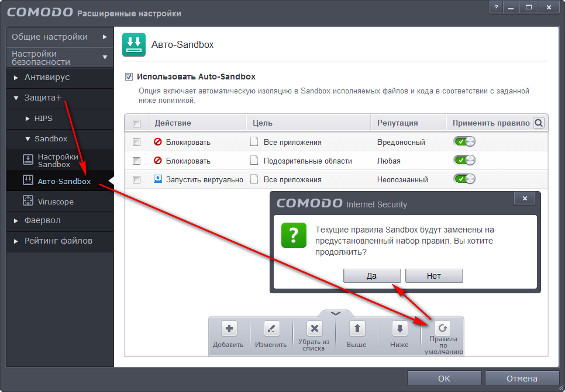Image resolution: width=565 pixels, height=392 pixels.
Task: Click the green question mark dialog icon
Action: click(x=294, y=235)
